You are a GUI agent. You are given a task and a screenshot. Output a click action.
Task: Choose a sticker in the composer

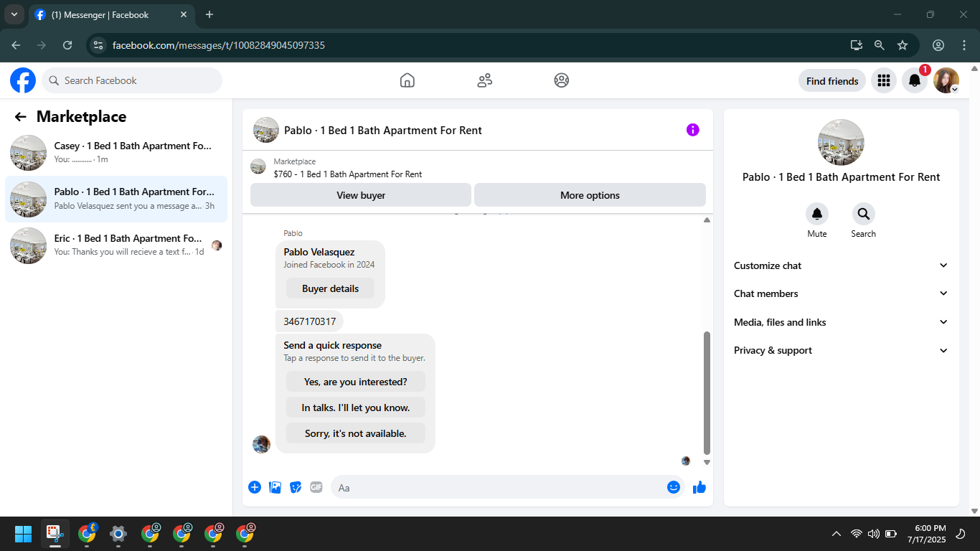(296, 487)
